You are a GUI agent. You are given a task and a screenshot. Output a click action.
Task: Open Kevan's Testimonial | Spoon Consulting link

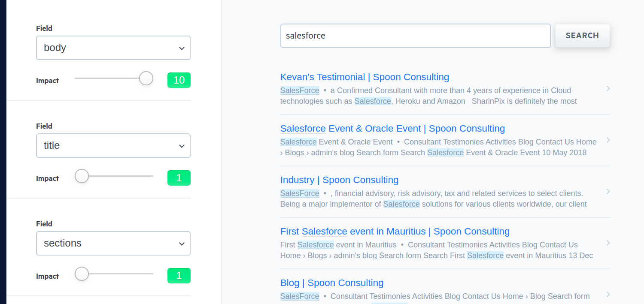[365, 77]
